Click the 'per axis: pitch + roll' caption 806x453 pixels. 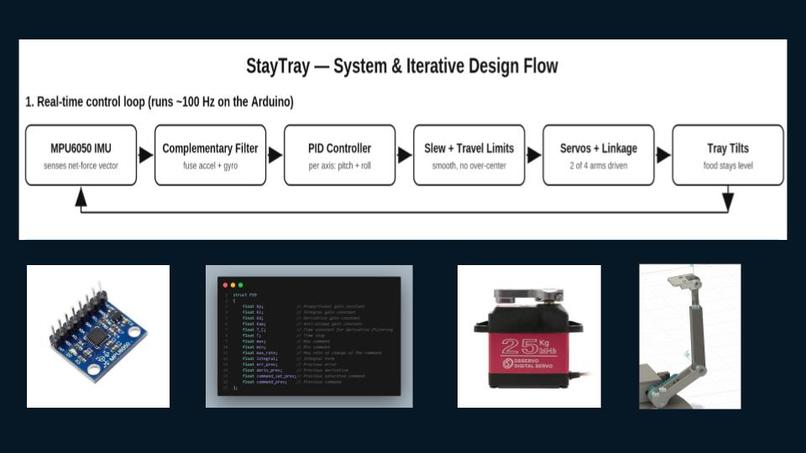pyautogui.click(x=340, y=166)
